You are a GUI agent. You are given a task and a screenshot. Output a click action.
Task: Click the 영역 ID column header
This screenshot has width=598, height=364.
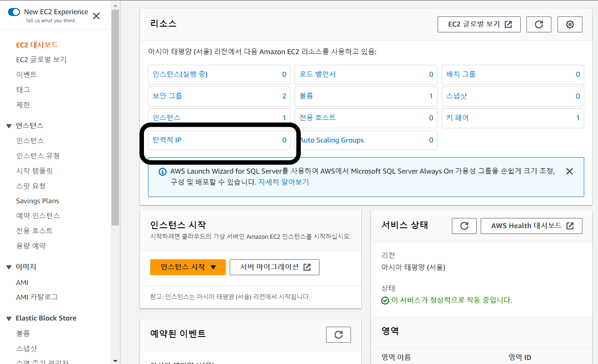point(520,357)
